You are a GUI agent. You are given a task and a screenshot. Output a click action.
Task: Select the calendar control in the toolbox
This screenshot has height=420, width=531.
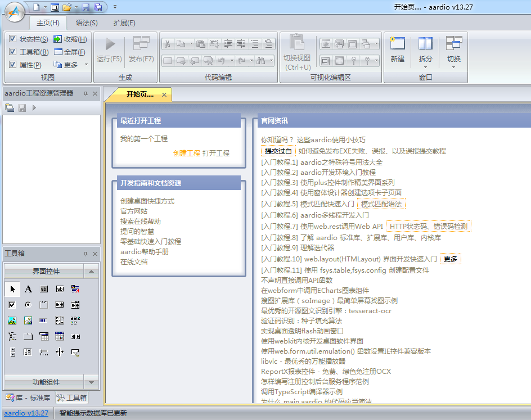coord(60,336)
